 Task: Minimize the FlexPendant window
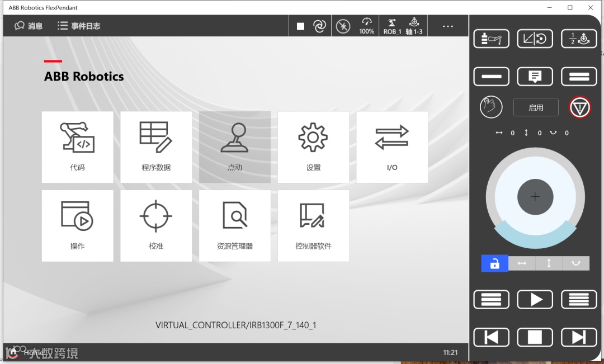(550, 7)
